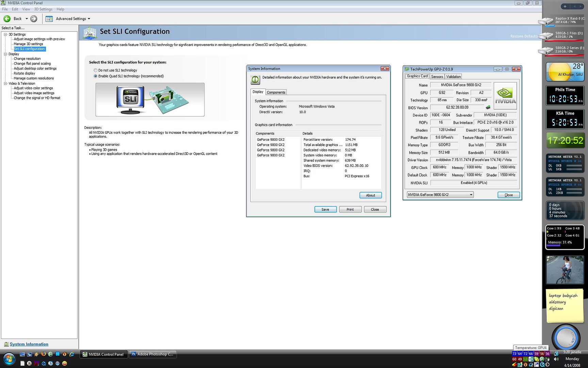Image resolution: width=588 pixels, height=368 pixels.
Task: Click the green Back arrow icon
Action: coord(7,19)
